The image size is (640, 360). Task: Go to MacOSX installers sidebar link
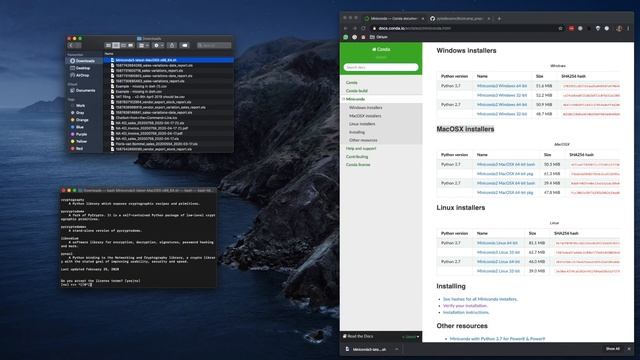click(x=365, y=116)
